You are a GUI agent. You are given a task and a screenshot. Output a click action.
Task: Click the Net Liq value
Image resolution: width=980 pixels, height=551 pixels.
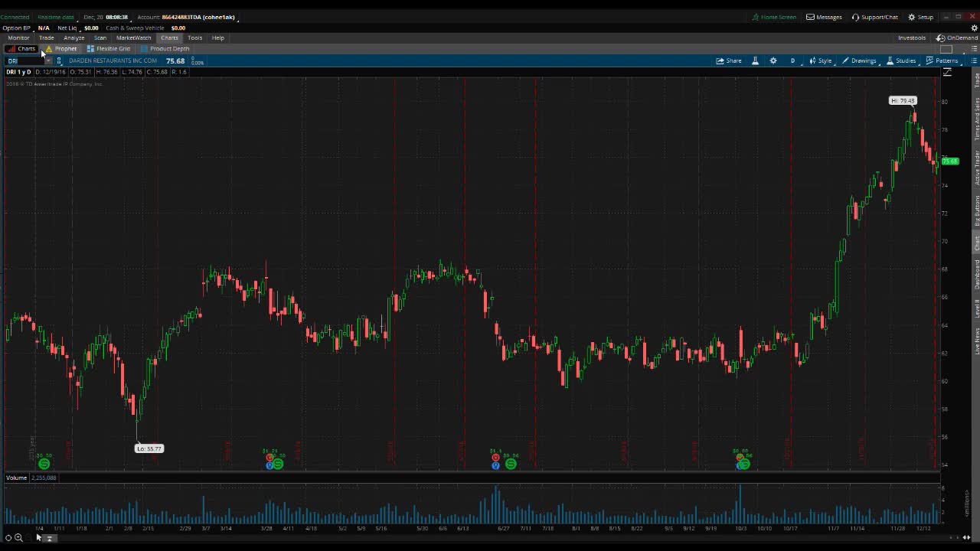point(91,28)
